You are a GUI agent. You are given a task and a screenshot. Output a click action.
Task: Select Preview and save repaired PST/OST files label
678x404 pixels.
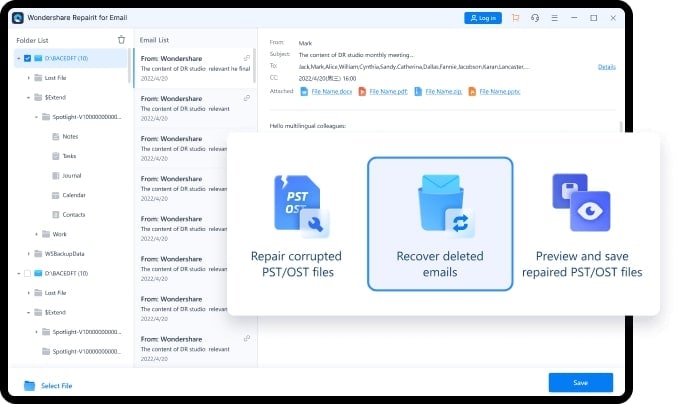tap(582, 264)
